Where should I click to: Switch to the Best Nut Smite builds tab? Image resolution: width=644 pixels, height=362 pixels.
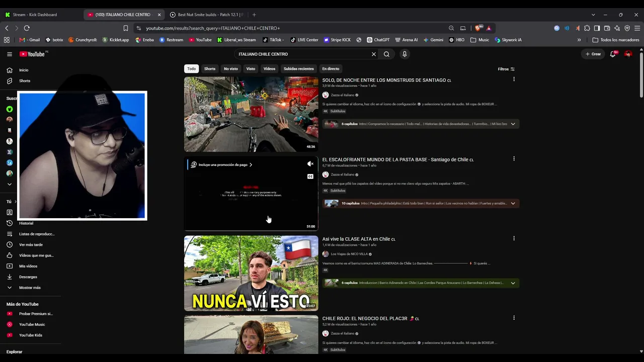(x=206, y=15)
